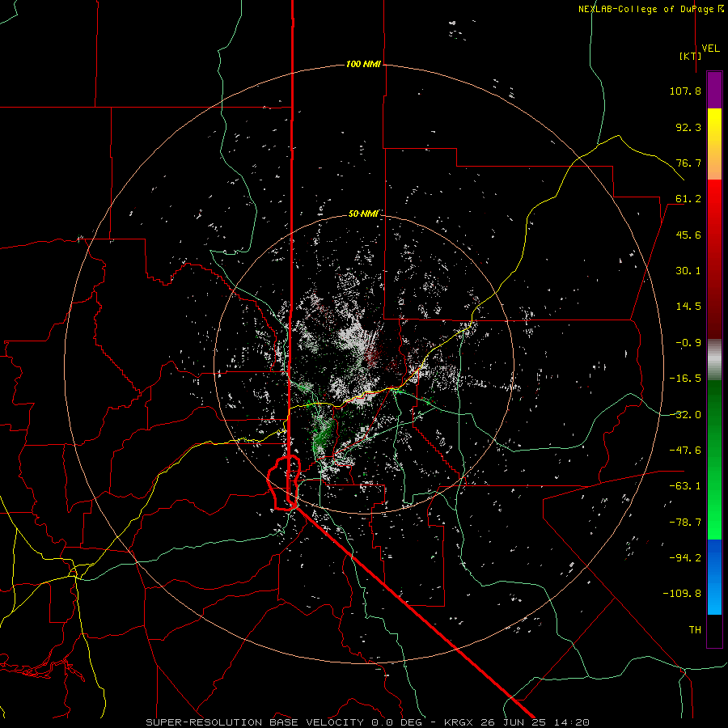Select the 14.5 velocity scale label
This screenshot has width=728, height=728.
coord(688,307)
